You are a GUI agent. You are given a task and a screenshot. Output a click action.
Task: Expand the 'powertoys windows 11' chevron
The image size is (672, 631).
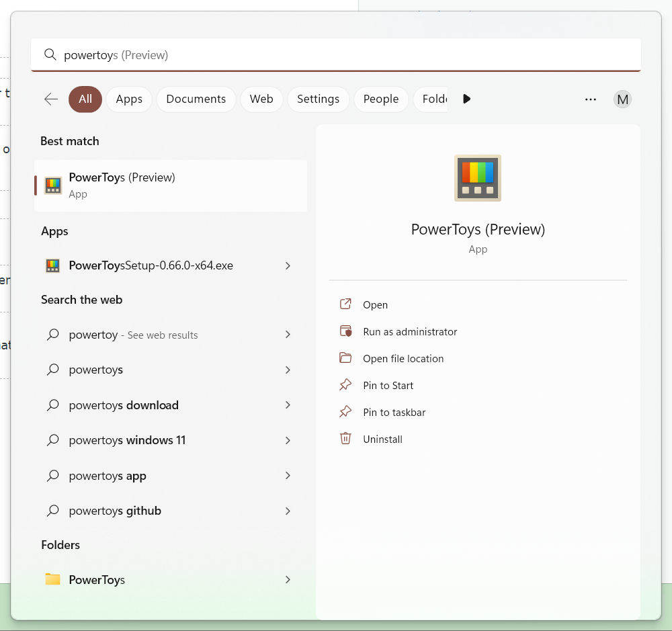point(288,440)
